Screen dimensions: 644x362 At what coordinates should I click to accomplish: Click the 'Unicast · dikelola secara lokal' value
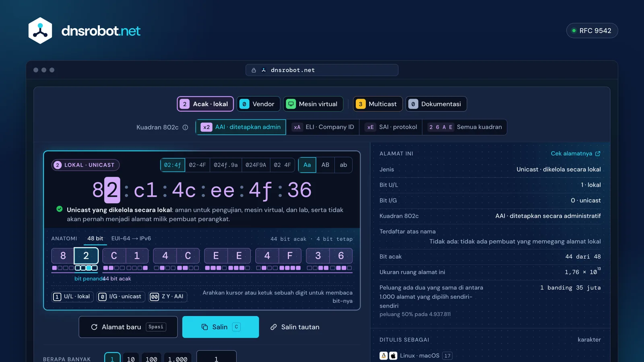point(559,169)
